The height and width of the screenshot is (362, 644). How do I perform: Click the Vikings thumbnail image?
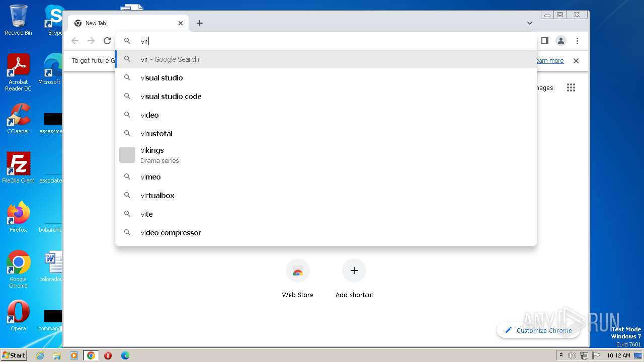coord(127,155)
